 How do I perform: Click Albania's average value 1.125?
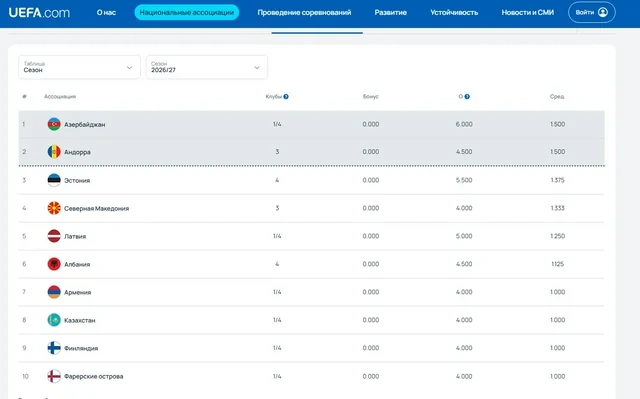tap(557, 264)
